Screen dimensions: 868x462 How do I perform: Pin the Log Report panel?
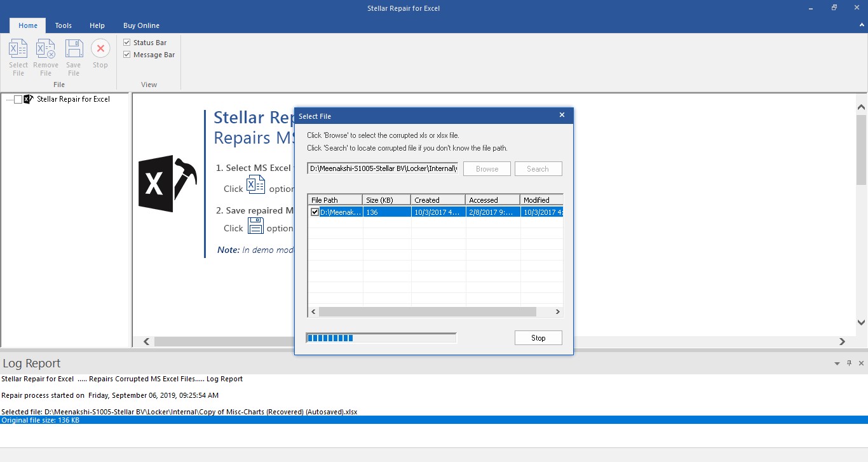(850, 363)
